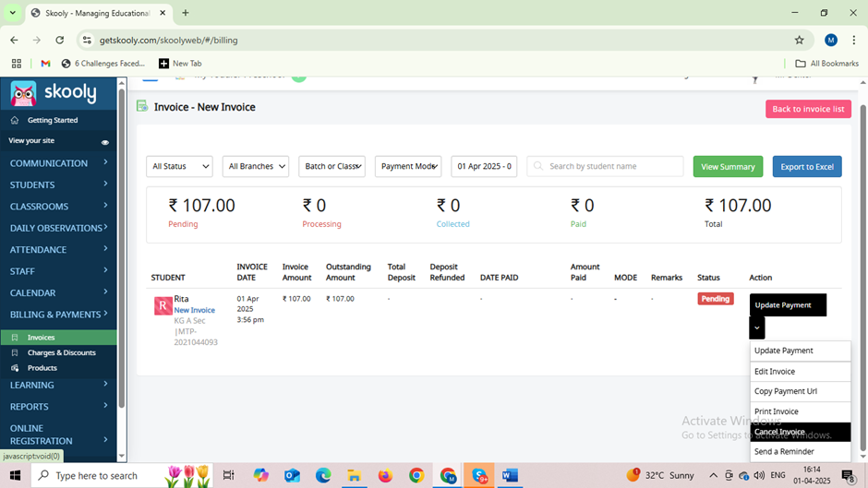Open Windows Start menu

click(x=15, y=475)
